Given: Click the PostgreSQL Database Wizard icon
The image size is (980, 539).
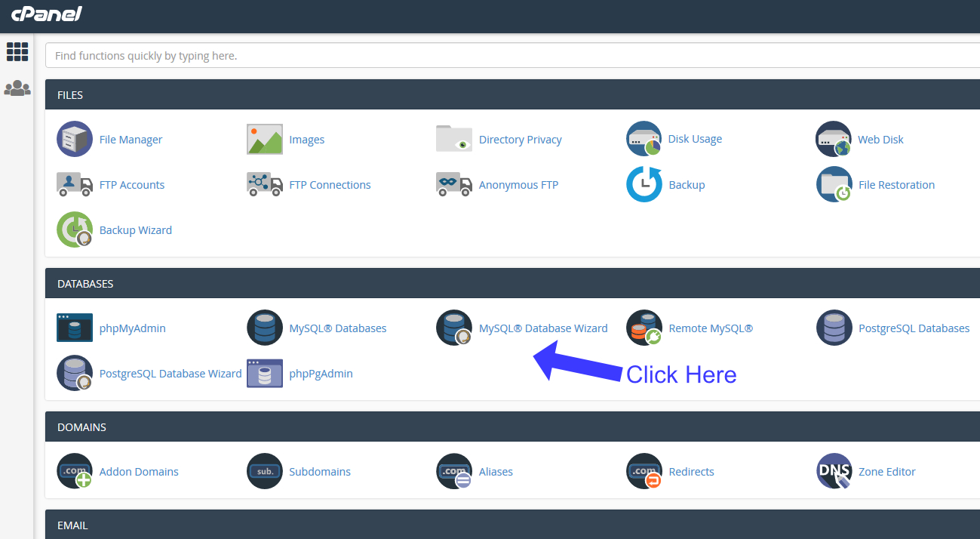Looking at the screenshot, I should click(x=75, y=373).
